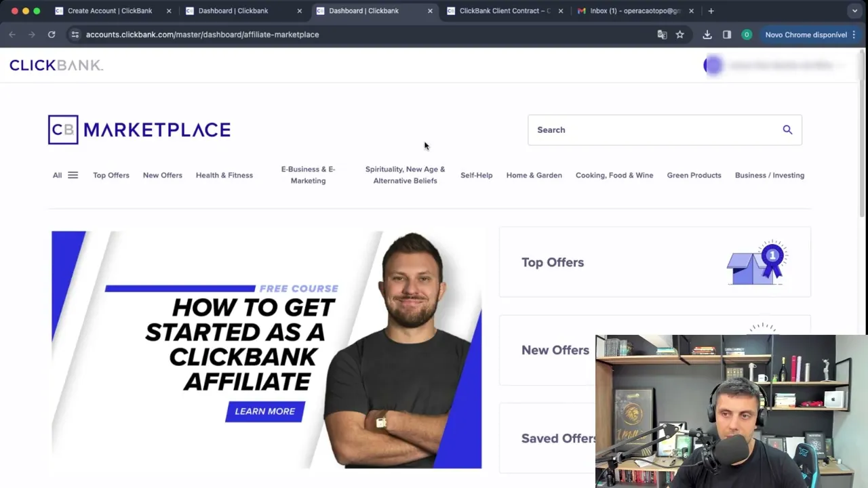Switch to the Gmail Inbox (1) tab
This screenshot has height=488, width=868.
pyautogui.click(x=635, y=11)
